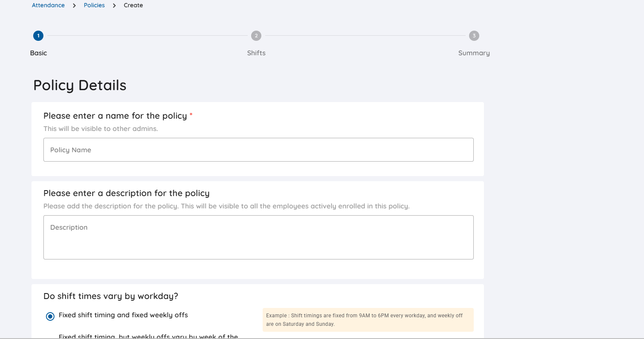Image resolution: width=644 pixels, height=339 pixels.
Task: Click the 'Please enter a description' label
Action: coord(126,193)
